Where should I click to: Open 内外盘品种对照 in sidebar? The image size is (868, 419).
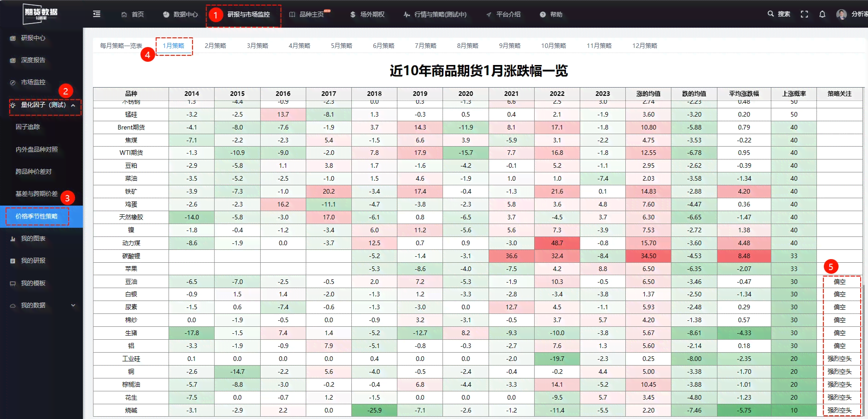(x=37, y=149)
